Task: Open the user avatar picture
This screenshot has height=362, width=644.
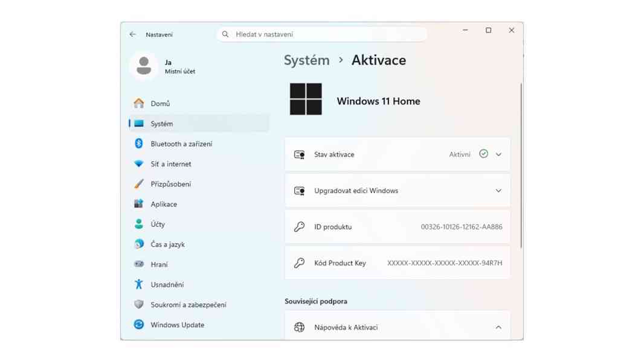Action: (144, 66)
